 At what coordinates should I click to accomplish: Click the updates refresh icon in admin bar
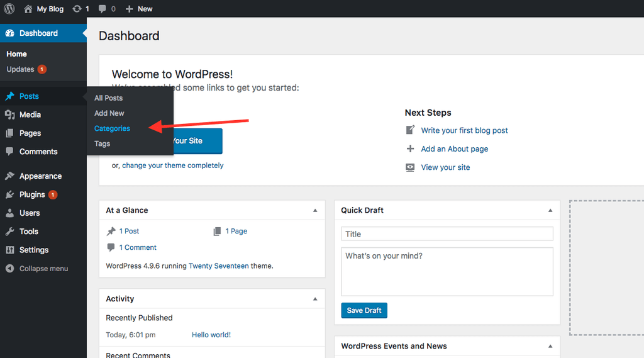tap(77, 9)
